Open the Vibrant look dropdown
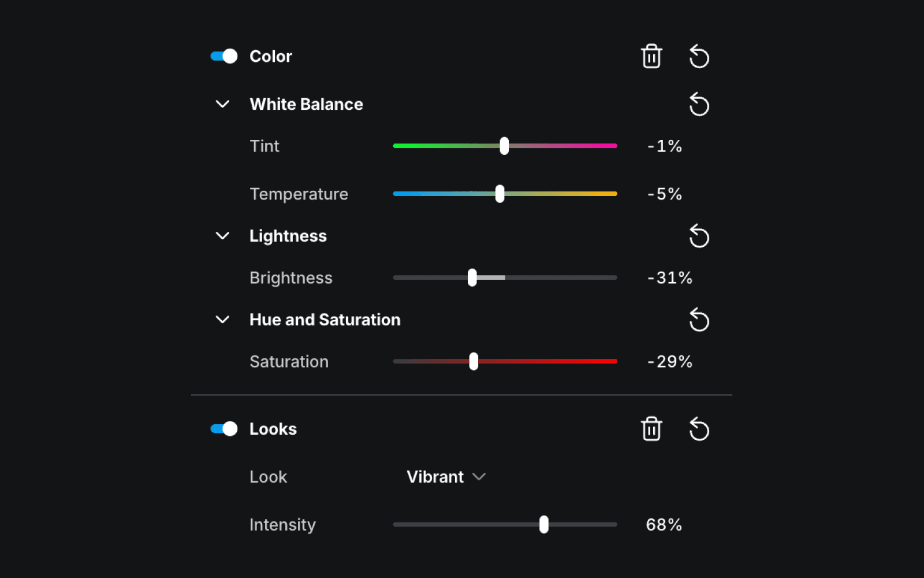Viewport: 924px width, 578px height. (x=446, y=477)
